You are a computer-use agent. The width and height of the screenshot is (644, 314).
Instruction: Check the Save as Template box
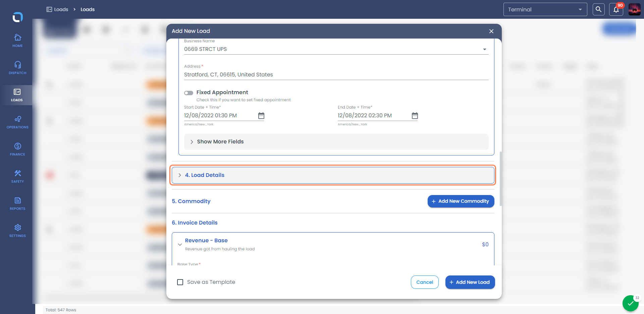pyautogui.click(x=180, y=282)
